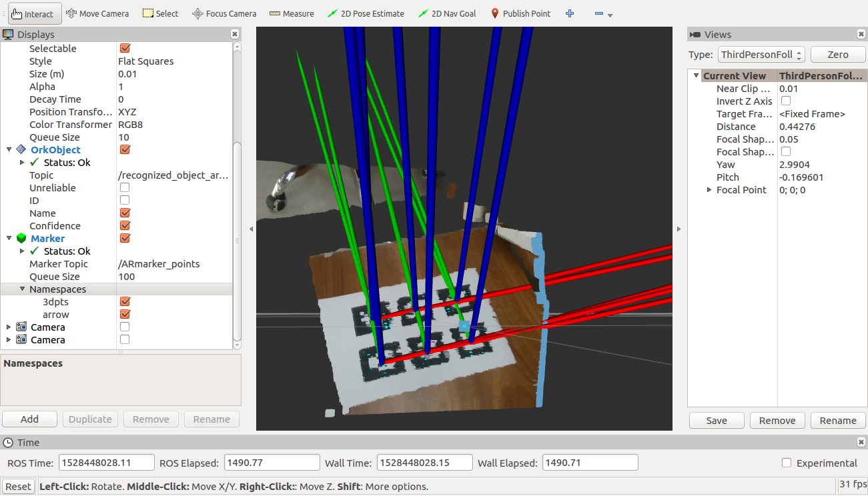Collapse the OrkObject display tree

pos(9,150)
